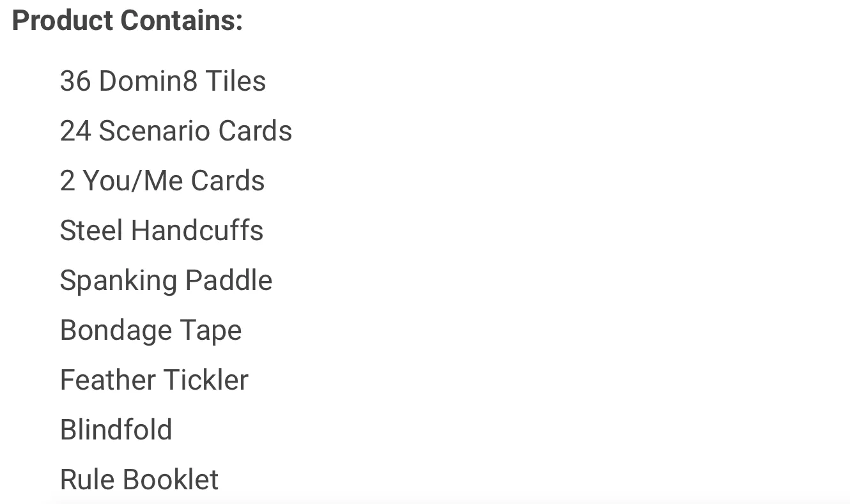This screenshot has width=850, height=504.
Task: Click the "Steel Handcuffs" list entry
Action: tap(162, 231)
